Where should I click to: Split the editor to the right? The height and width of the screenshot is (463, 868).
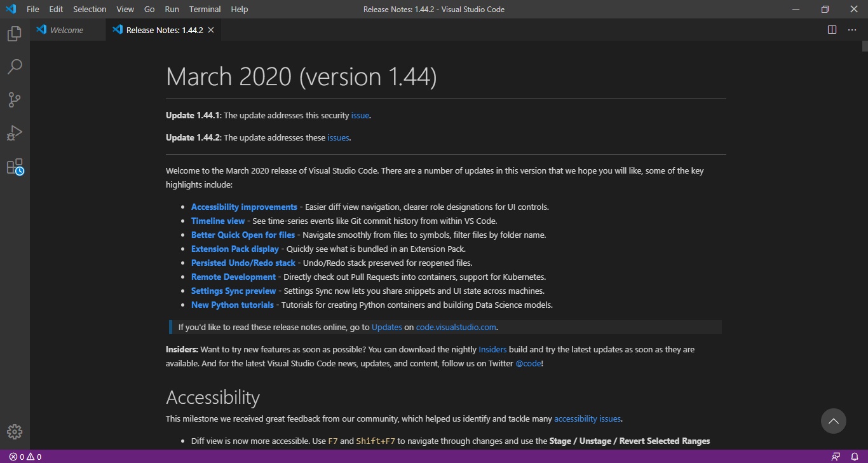pos(832,30)
